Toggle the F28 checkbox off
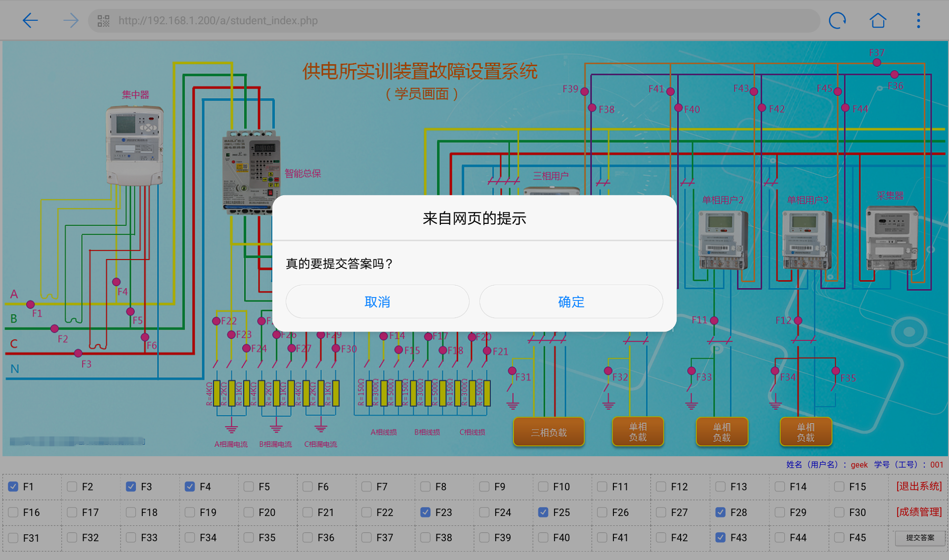 coord(721,512)
